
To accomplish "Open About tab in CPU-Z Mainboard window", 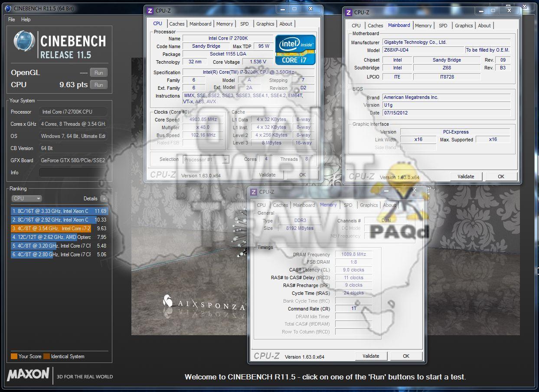I will click(484, 26).
